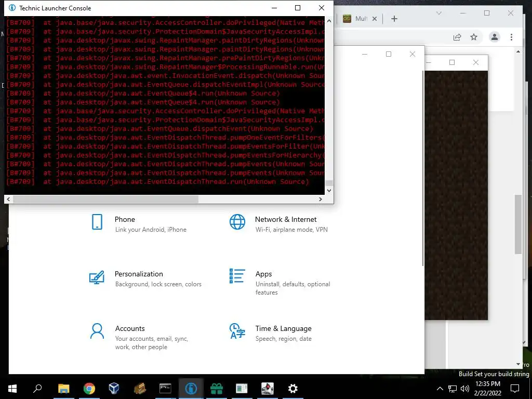
Task: Open the Network & Internet heading
Action: [286, 219]
